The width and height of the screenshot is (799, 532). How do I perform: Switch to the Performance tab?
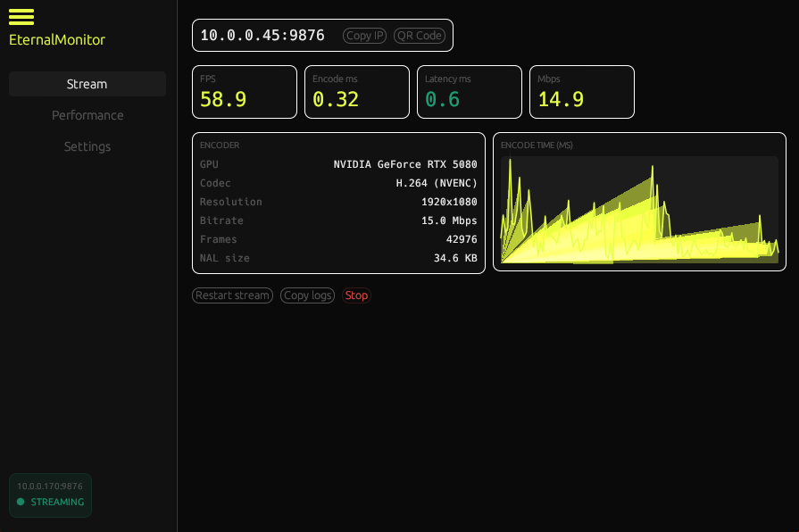tap(87, 115)
